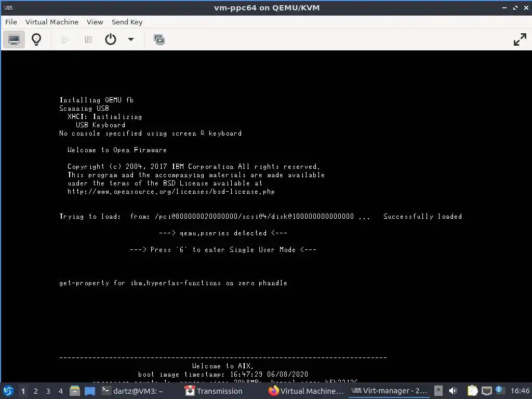This screenshot has height=399, width=532.
Task: Open the Virtual Machine menu
Action: click(x=52, y=22)
